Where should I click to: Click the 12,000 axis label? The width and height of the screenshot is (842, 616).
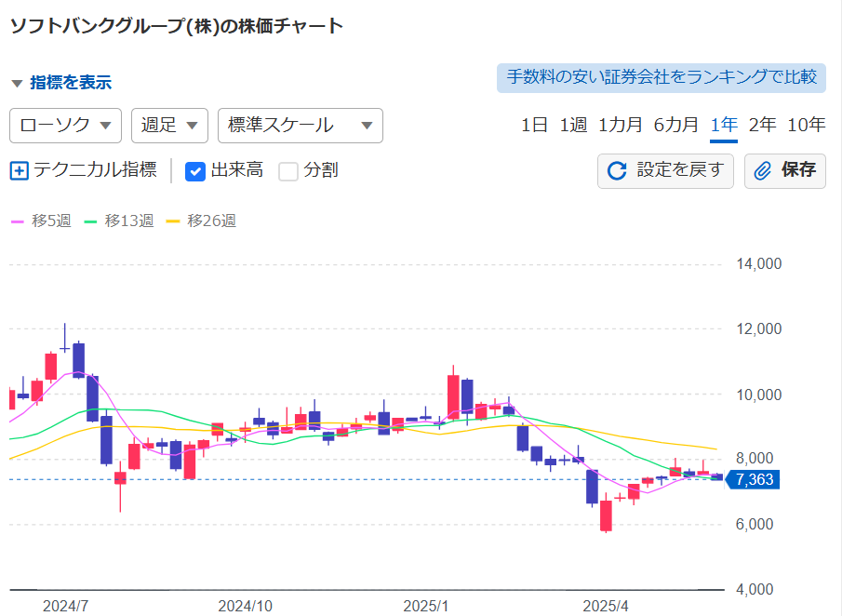(x=759, y=329)
